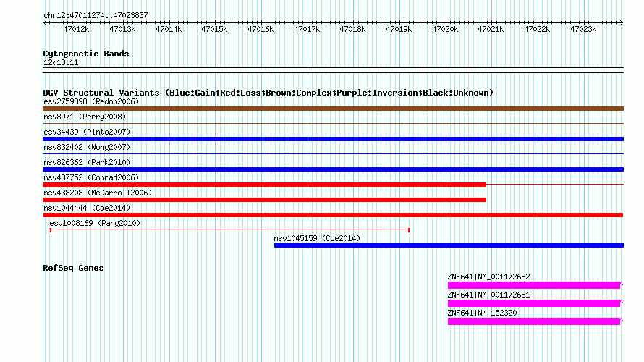Click the 47017k ruler tick label
Image resolution: width=644 pixels, height=362 pixels.
[308, 29]
